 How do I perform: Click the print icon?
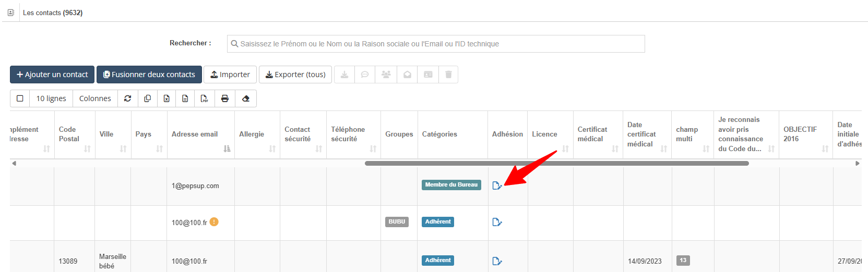(x=225, y=98)
